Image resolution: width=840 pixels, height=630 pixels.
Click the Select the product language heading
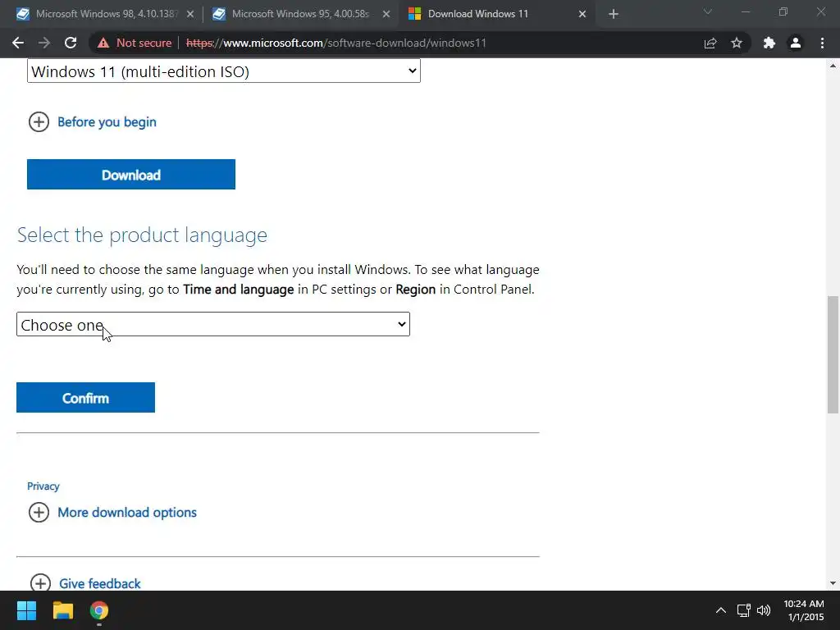click(x=142, y=235)
